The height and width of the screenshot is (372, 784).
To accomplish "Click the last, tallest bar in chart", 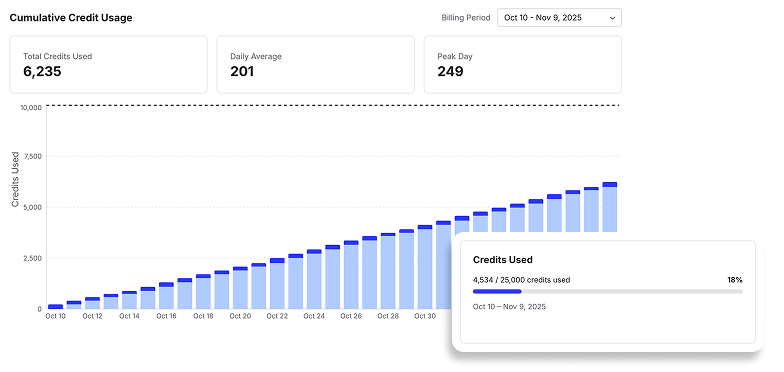I will [610, 207].
